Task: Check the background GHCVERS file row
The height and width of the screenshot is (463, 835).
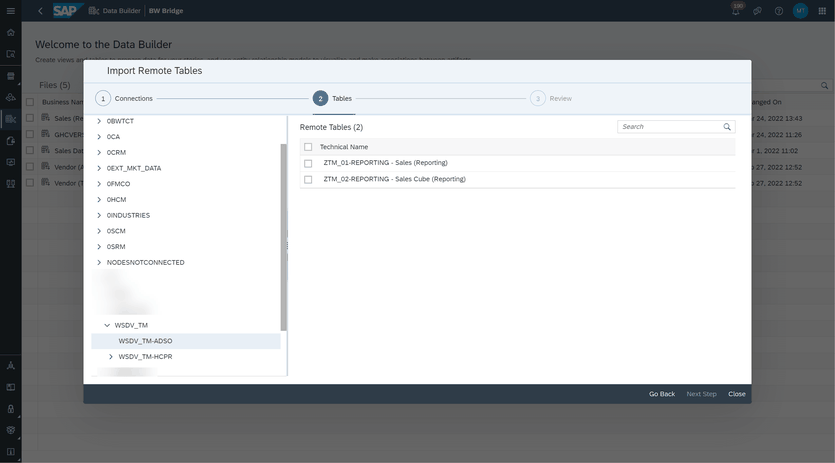Action: click(x=30, y=134)
